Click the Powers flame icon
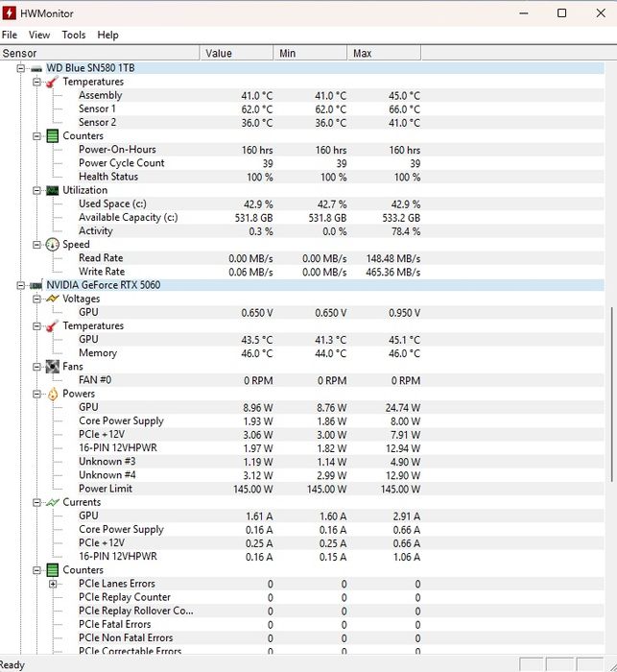The height and width of the screenshot is (672, 617). pos(52,394)
